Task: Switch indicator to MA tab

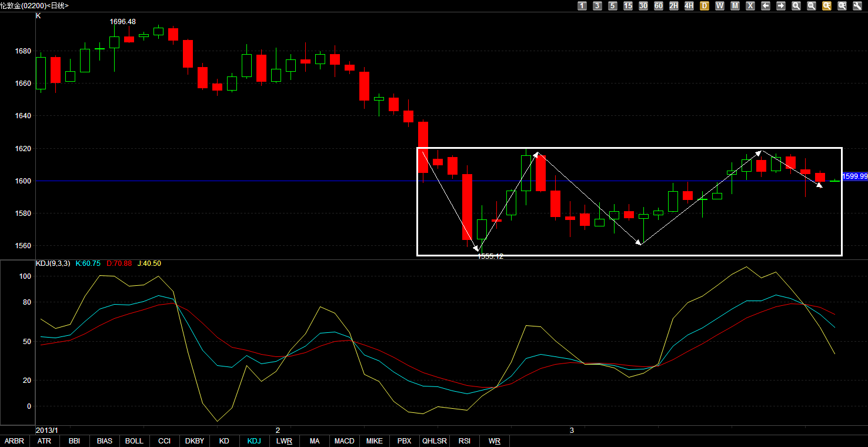Action: (x=315, y=441)
